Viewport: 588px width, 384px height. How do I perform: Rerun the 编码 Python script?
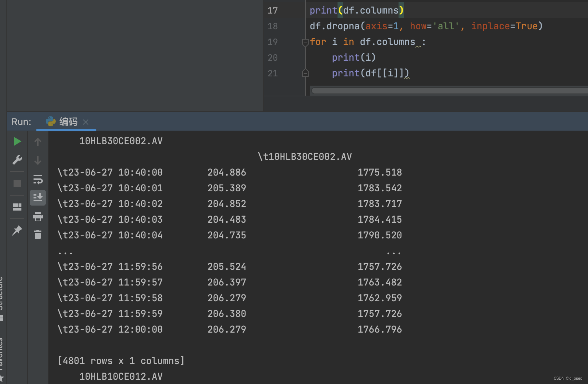[x=17, y=141]
